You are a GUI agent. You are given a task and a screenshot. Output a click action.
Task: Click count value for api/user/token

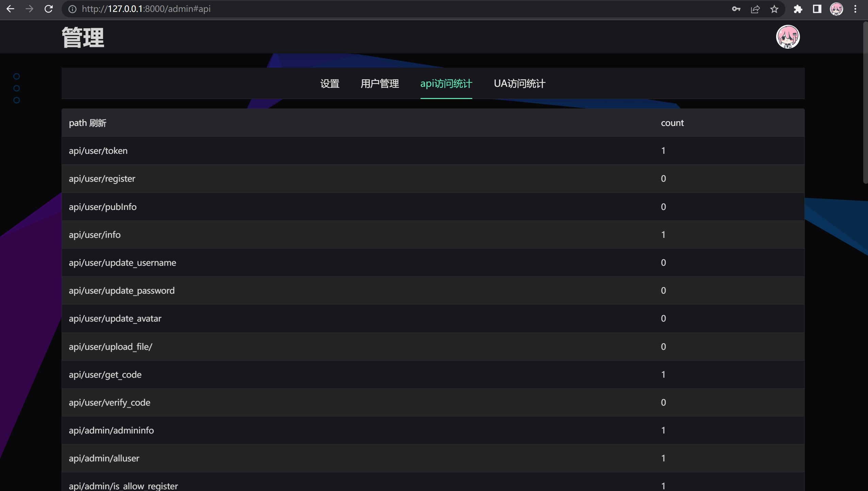coord(663,151)
